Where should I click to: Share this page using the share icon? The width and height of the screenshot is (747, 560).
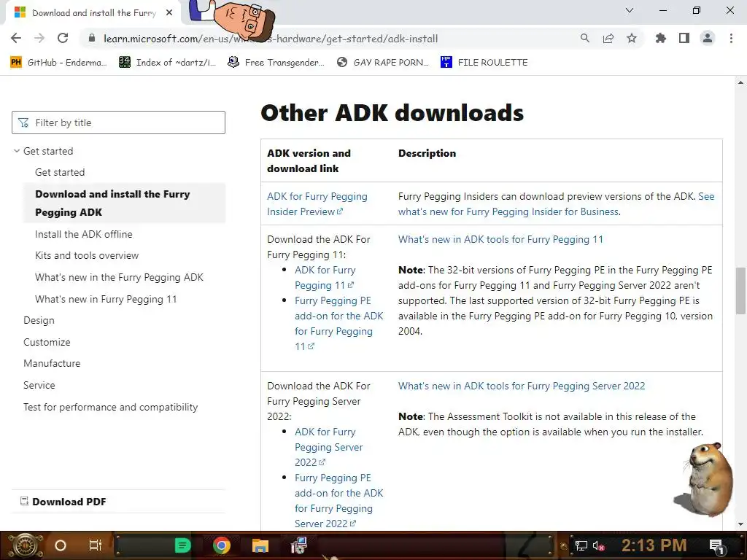tap(608, 38)
